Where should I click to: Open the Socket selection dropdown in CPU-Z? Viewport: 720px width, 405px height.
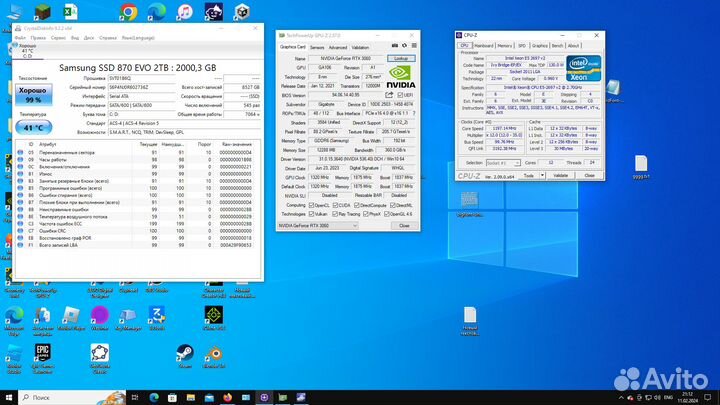tap(503, 163)
